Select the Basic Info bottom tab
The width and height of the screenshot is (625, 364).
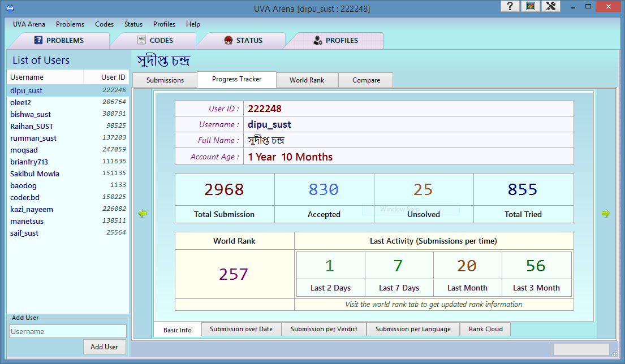click(x=178, y=330)
